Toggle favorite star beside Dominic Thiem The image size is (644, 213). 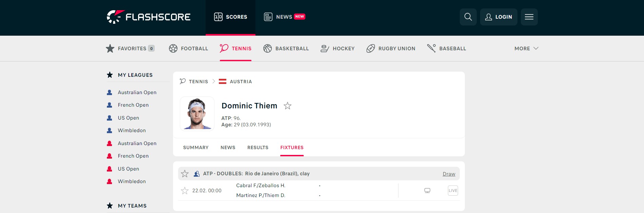point(287,106)
